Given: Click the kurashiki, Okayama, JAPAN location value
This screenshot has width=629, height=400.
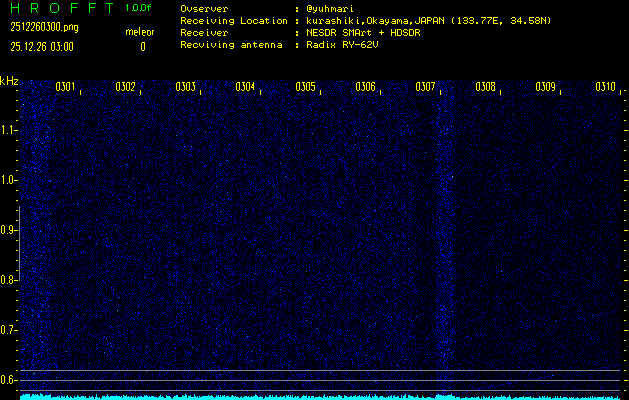Looking at the screenshot, I should tap(428, 21).
